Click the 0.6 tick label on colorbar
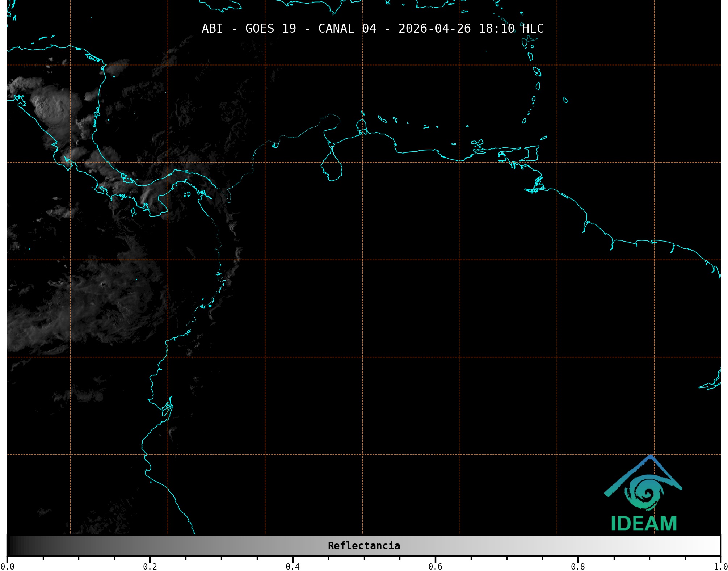728x571 pixels. [x=435, y=566]
